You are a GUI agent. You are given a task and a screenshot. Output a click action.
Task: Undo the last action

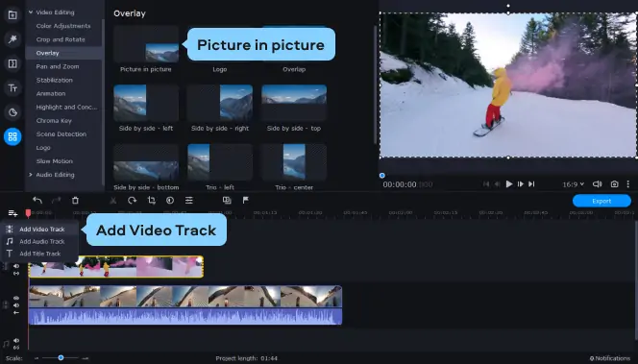(x=37, y=200)
